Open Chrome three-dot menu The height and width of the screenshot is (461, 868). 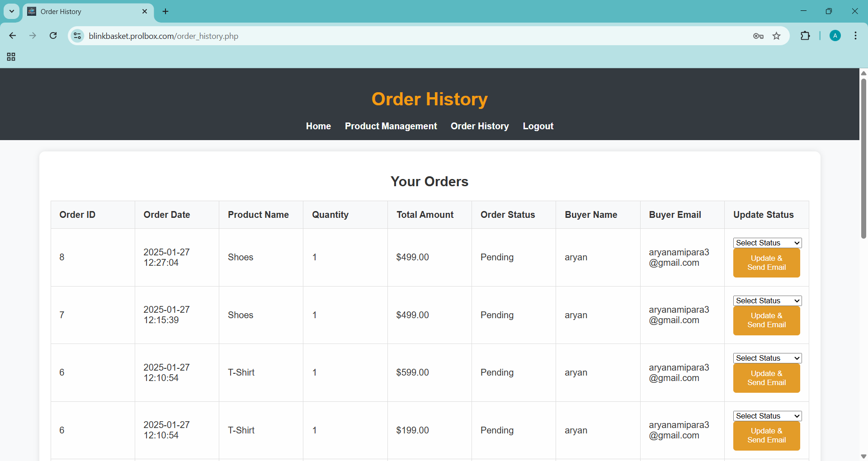[x=855, y=36]
